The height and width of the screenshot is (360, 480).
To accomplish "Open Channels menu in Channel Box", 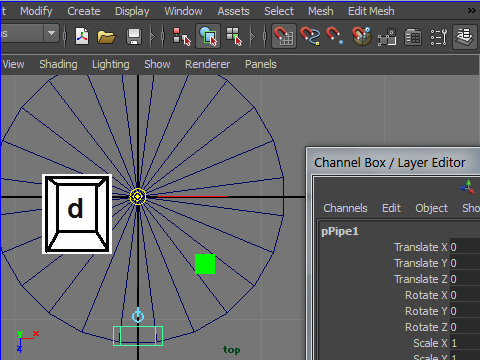I will (345, 208).
